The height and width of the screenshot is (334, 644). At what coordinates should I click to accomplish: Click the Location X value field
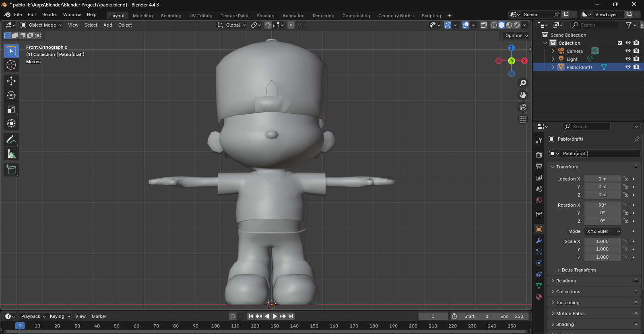[x=603, y=179]
